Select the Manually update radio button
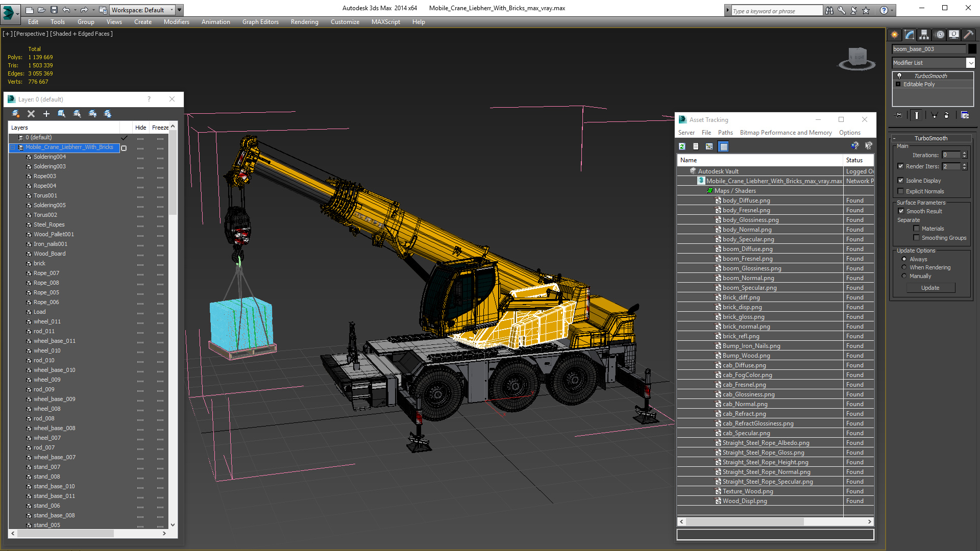Image resolution: width=980 pixels, height=551 pixels. point(904,276)
